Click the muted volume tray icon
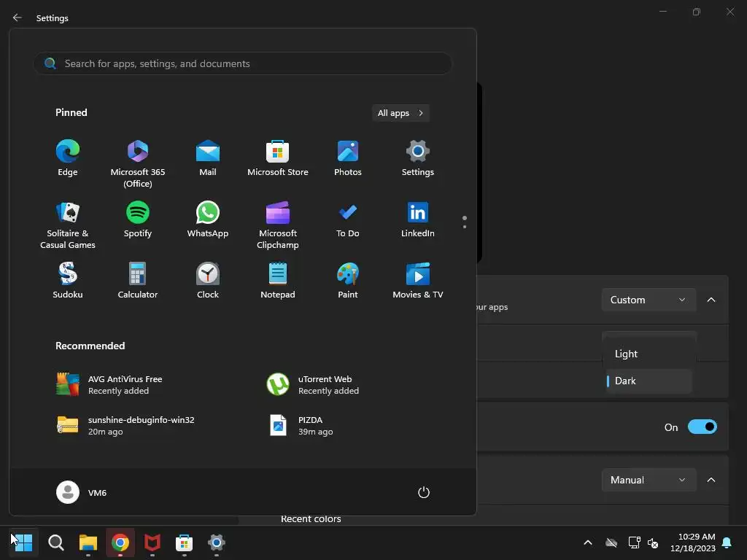Image resolution: width=747 pixels, height=560 pixels. tap(653, 542)
